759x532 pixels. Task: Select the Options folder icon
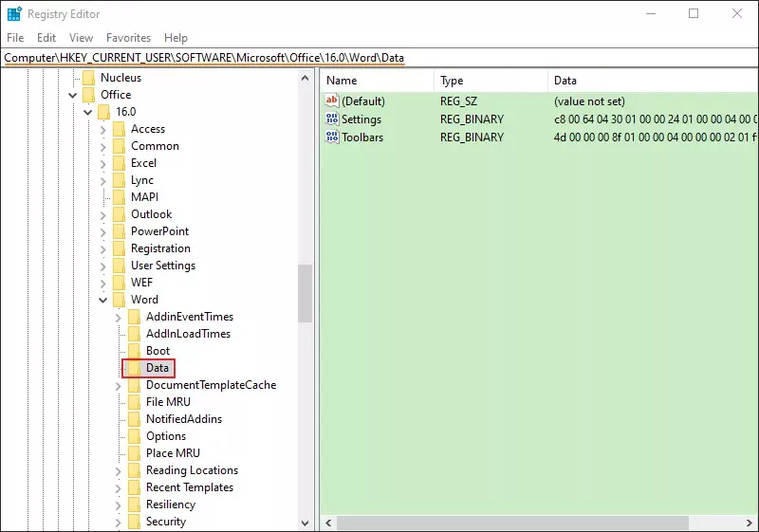(x=134, y=436)
